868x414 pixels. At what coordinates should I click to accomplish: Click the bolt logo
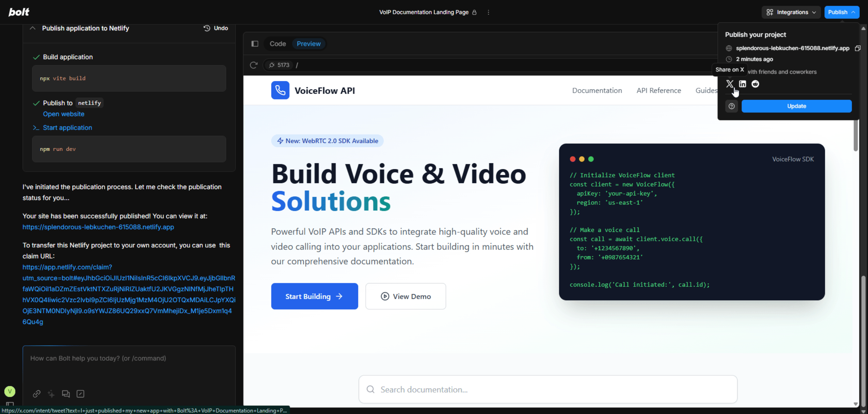point(19,12)
